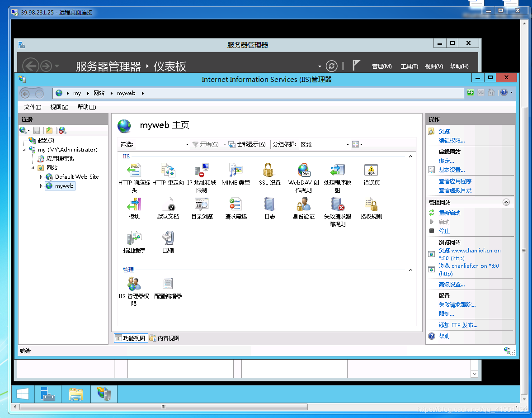
Task: Click the 筛选 filter input field
Action: tap(160, 144)
